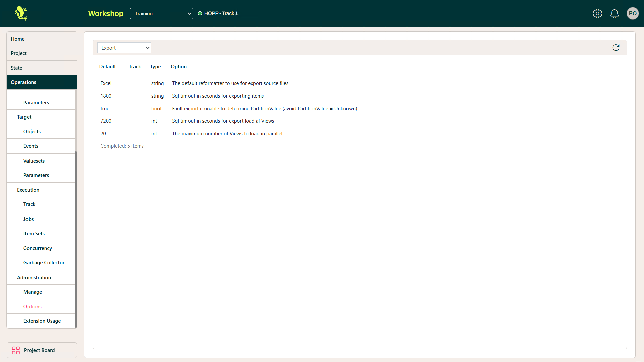This screenshot has height=362, width=644.
Task: Open the notifications bell
Action: pyautogui.click(x=614, y=13)
